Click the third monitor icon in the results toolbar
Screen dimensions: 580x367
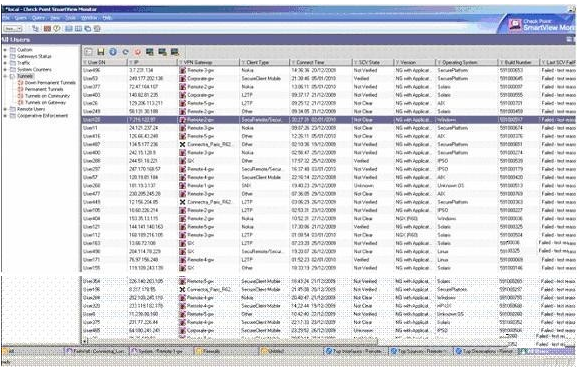(x=175, y=52)
